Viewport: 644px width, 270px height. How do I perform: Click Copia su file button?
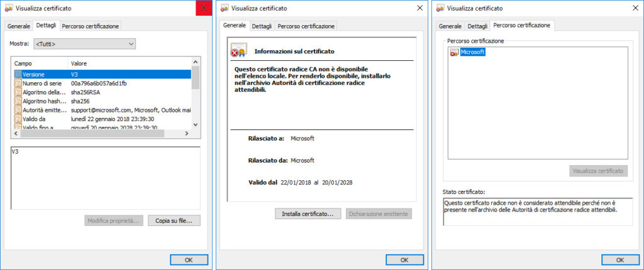pyautogui.click(x=174, y=221)
